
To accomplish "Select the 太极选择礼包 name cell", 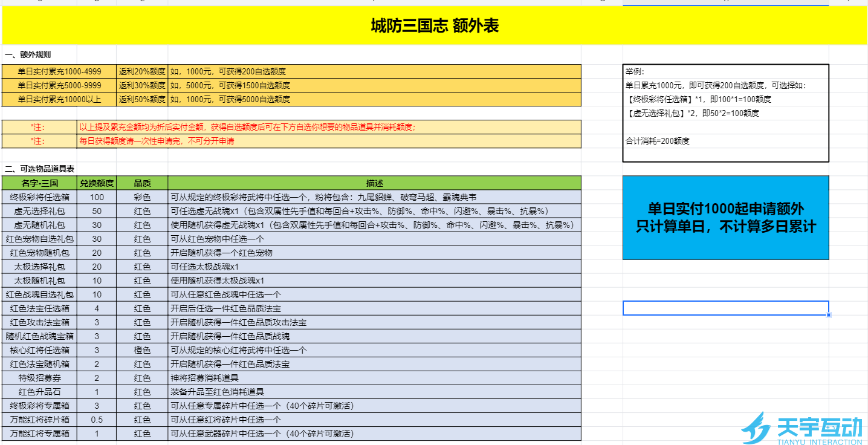I will tap(39, 267).
